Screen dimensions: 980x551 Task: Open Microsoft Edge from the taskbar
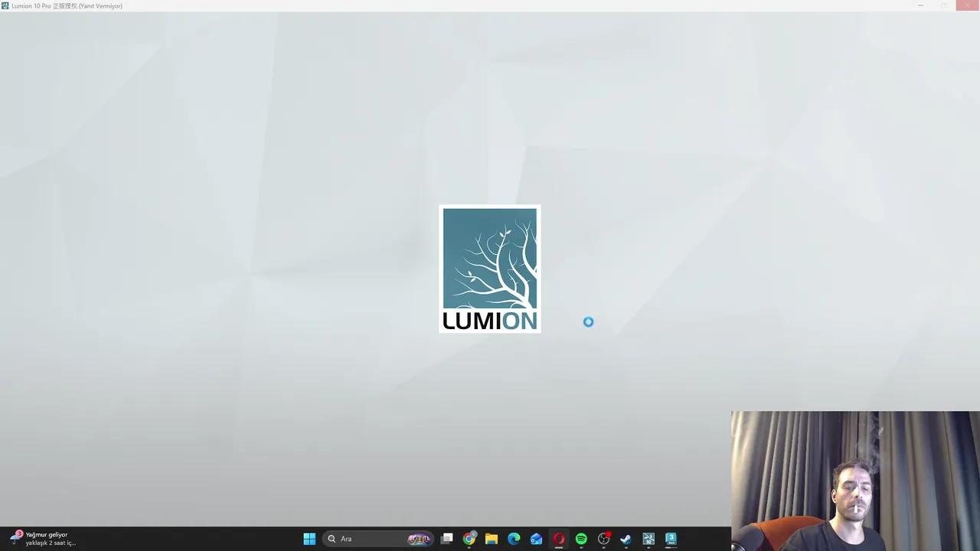[x=514, y=539]
